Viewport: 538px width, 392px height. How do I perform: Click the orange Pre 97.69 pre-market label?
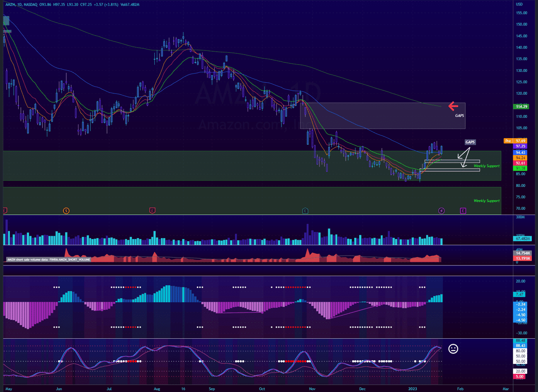click(x=515, y=141)
